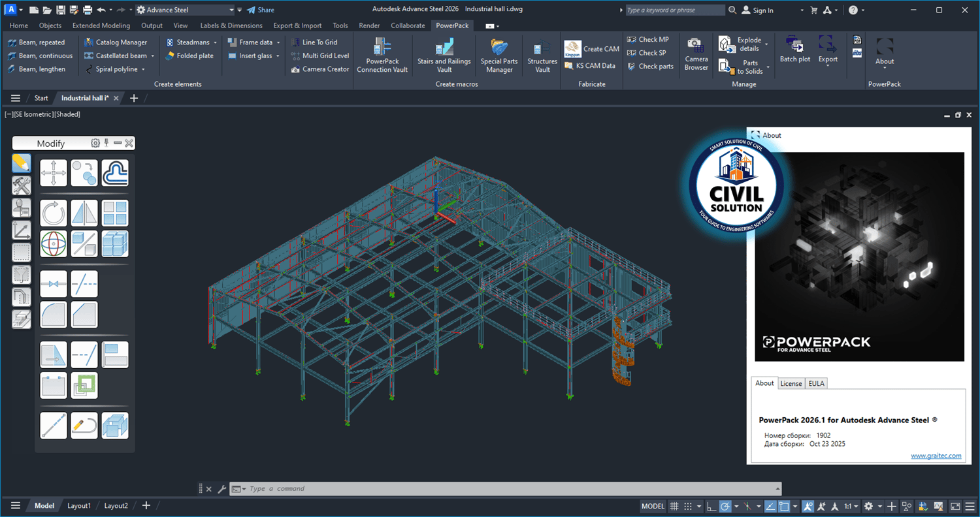Viewport: 980px width, 517px height.
Task: Create a repeated beam
Action: (37, 42)
